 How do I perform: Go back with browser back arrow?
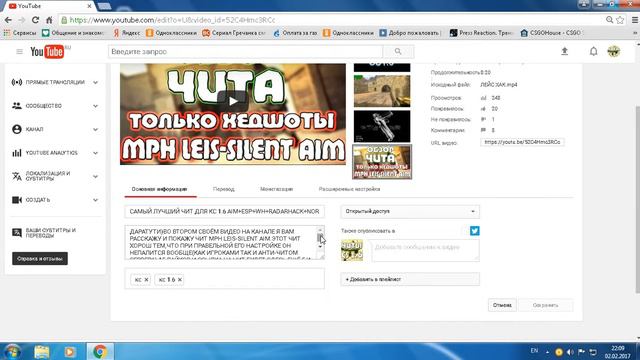(x=8, y=20)
